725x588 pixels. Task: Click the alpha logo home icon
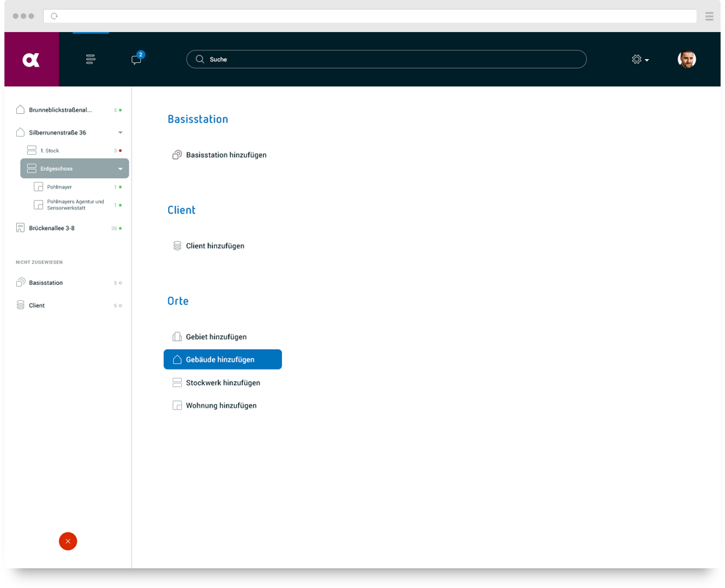pos(31,60)
